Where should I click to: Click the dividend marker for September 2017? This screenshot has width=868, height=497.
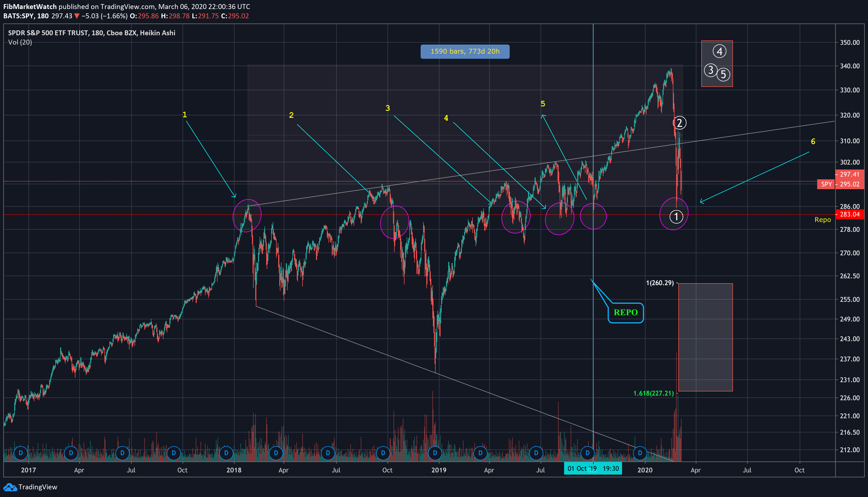(174, 453)
